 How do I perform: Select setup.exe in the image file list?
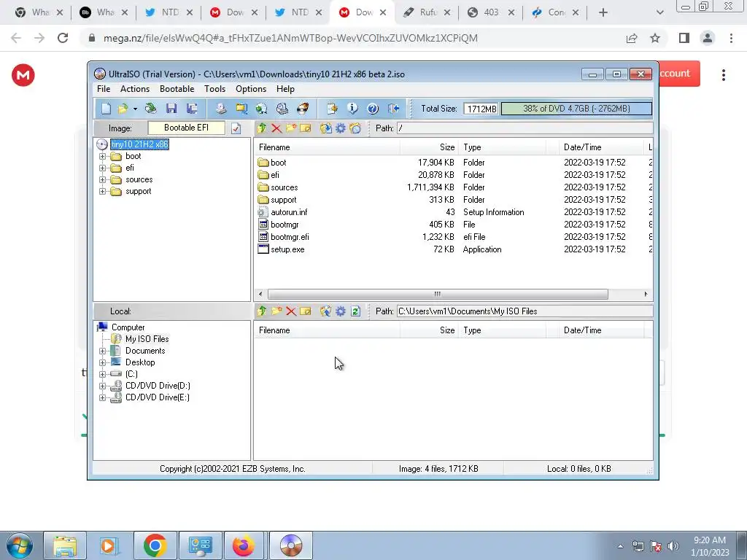tap(287, 249)
